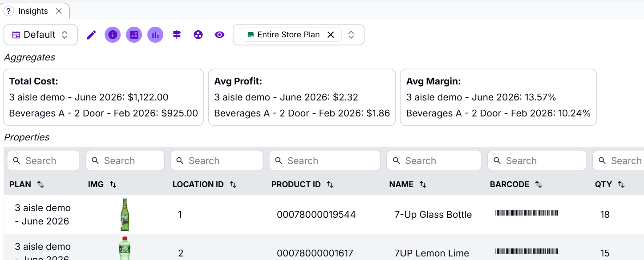Click the barcode for 7UP Lemon Lime

(527, 252)
